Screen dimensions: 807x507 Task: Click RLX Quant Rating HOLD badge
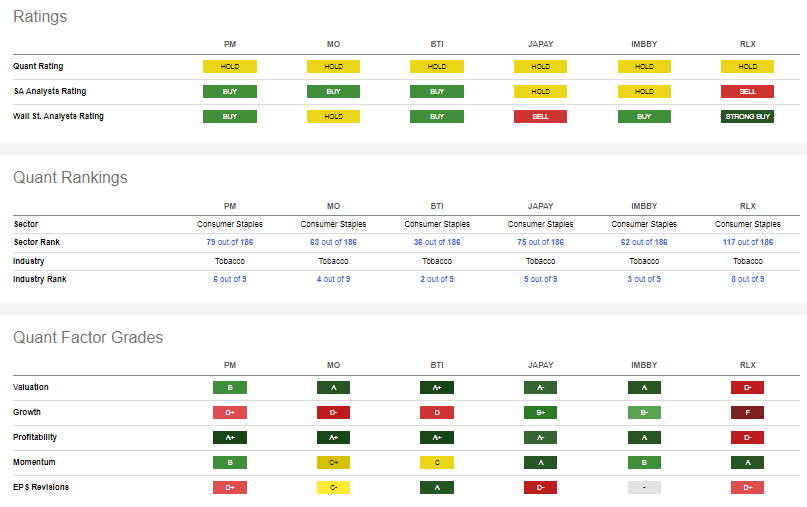pos(747,66)
